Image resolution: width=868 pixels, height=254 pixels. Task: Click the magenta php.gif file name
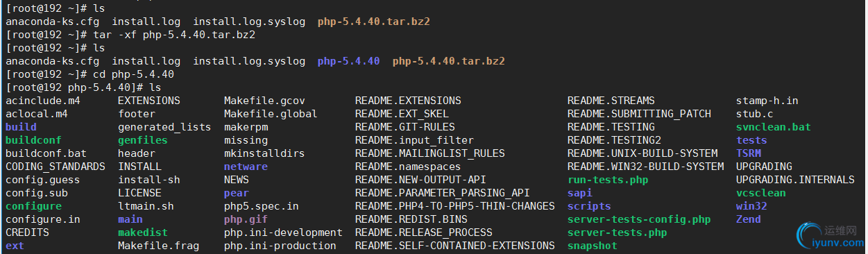tap(246, 219)
